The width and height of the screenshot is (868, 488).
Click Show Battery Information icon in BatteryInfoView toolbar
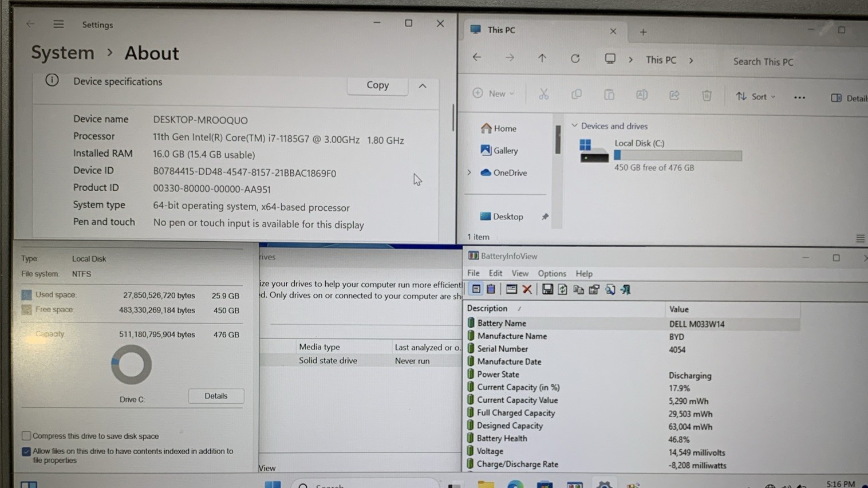pyautogui.click(x=476, y=289)
